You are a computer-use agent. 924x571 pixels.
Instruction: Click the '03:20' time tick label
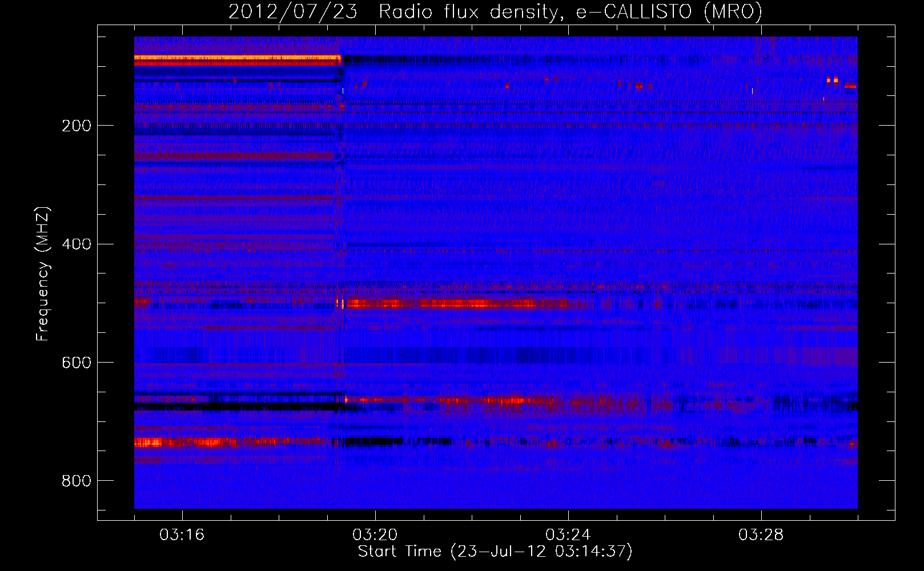[375, 535]
